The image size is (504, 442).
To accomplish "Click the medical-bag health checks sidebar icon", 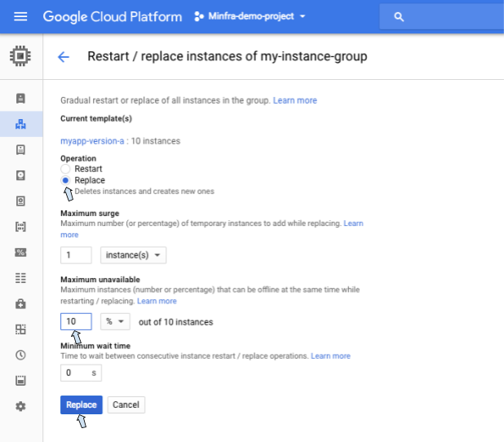I will [x=20, y=303].
